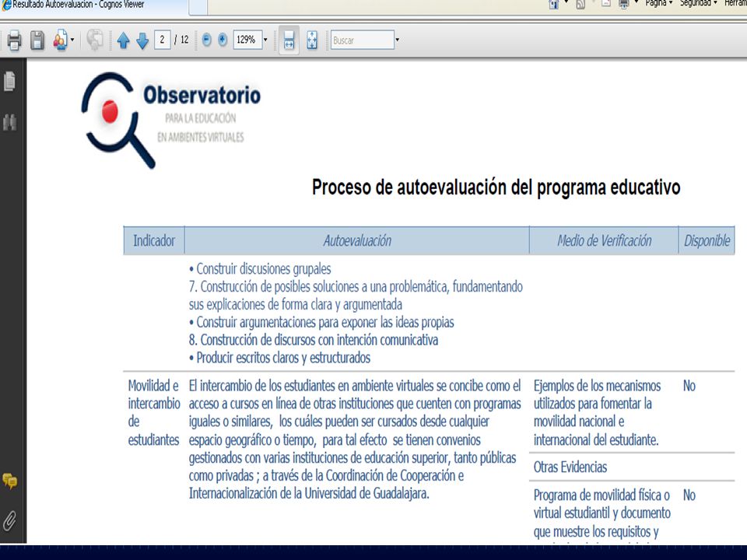Click the Medio de Verificación column header

point(604,240)
